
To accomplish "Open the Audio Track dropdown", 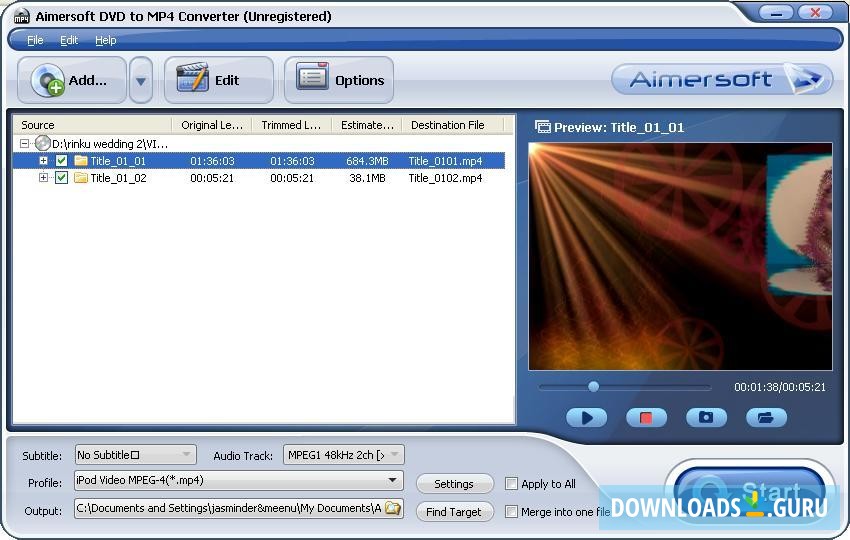I will click(x=344, y=454).
